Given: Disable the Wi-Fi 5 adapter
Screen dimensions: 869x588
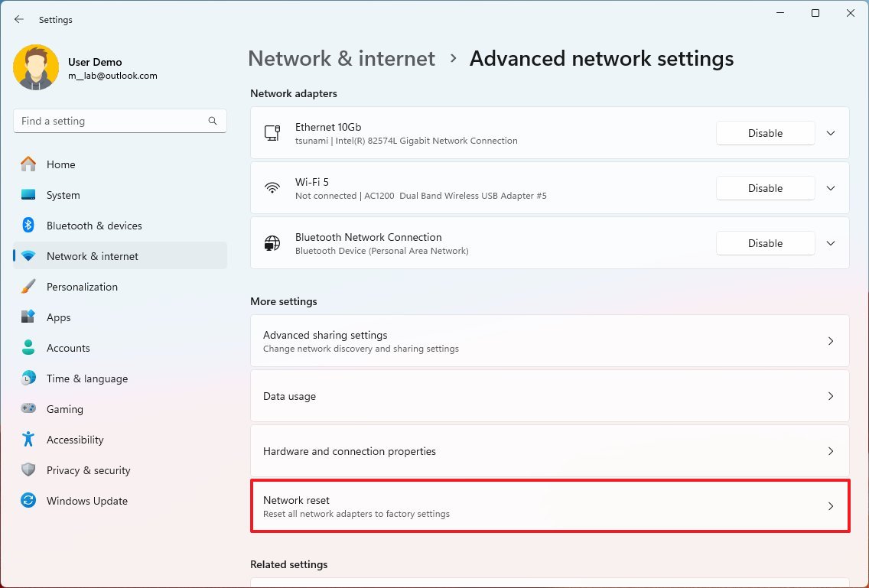Looking at the screenshot, I should [x=765, y=188].
